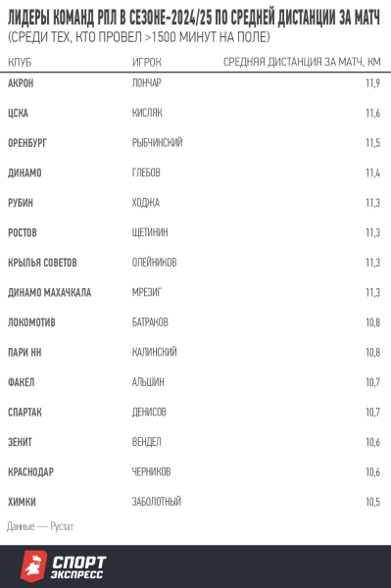Select the ЗЕНИТ club name
This screenshot has width=391, height=588.
(x=20, y=442)
